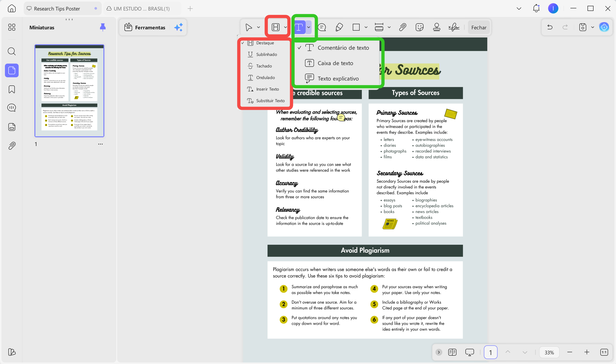Choose Sublinhado from markup menu
This screenshot has height=364, width=616.
(x=265, y=54)
